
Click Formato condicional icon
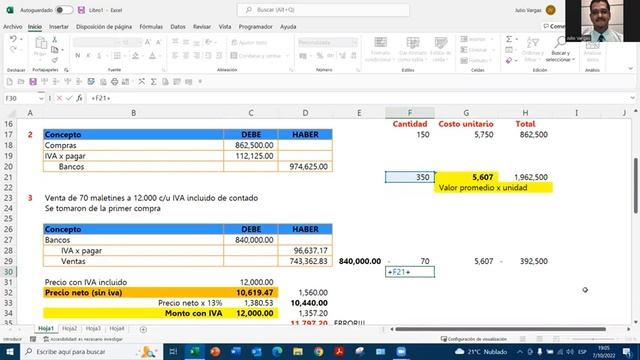pos(380,42)
